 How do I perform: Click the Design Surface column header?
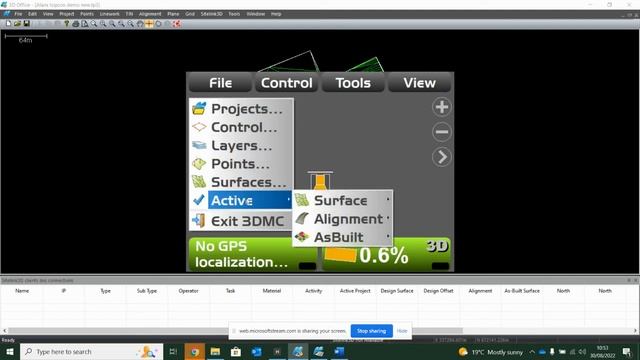click(x=397, y=291)
